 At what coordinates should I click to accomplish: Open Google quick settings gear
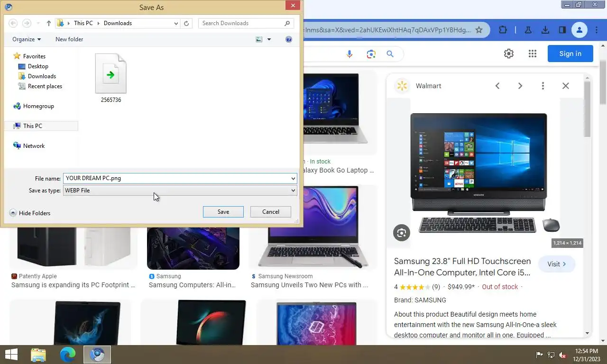click(x=509, y=54)
